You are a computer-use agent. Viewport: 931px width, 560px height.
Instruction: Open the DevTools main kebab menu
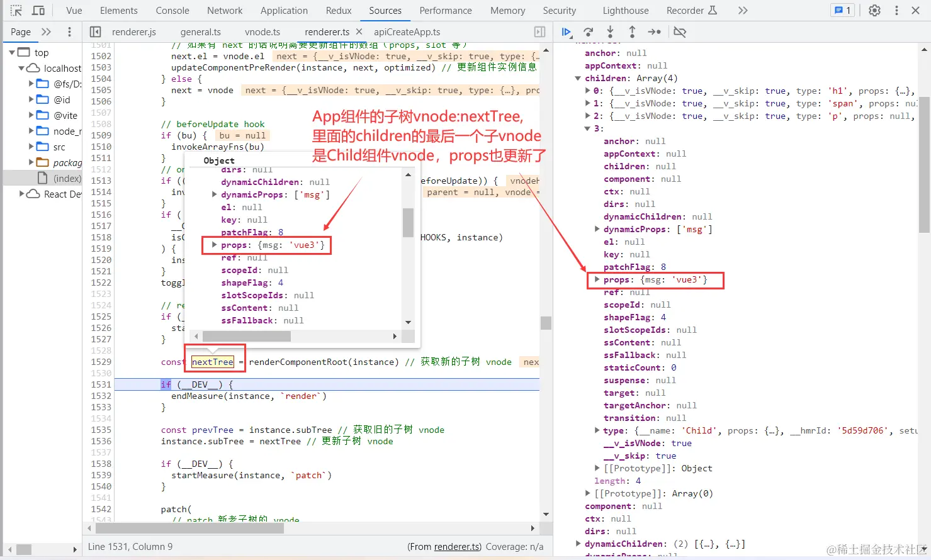point(896,11)
